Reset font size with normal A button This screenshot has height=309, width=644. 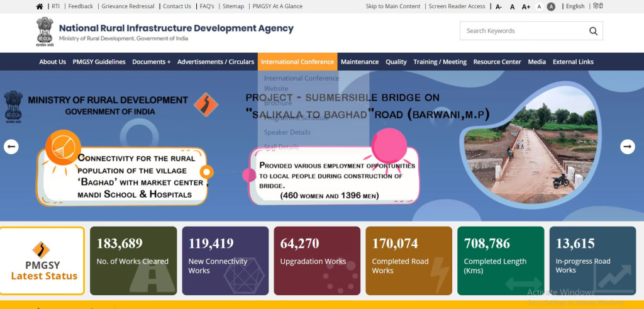(512, 6)
